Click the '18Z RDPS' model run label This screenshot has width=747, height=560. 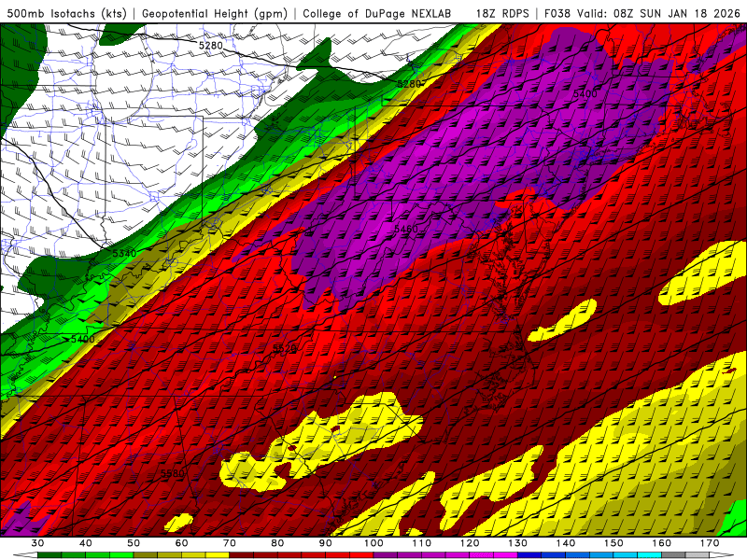coord(502,13)
